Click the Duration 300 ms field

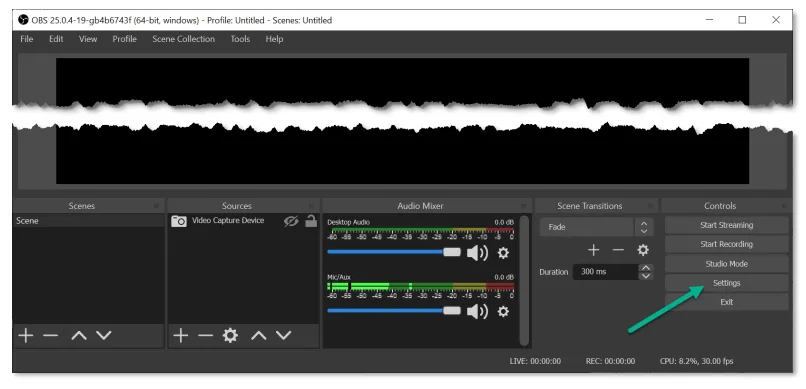point(606,272)
